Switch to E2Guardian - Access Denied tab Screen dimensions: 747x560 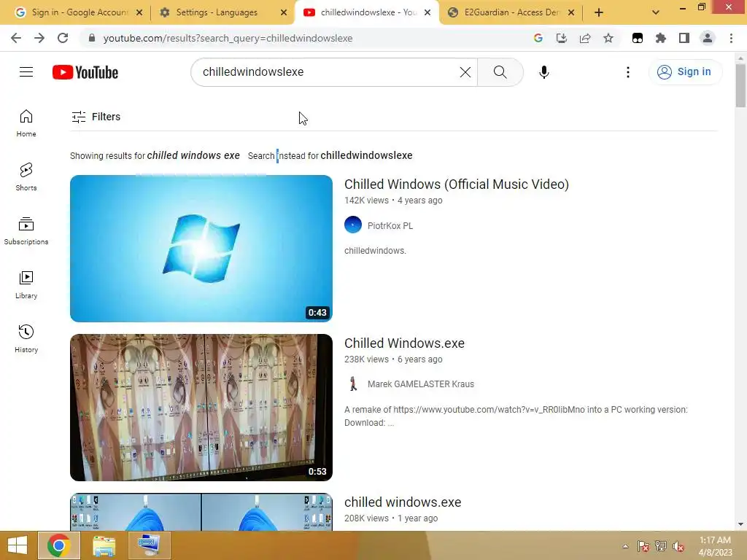512,12
